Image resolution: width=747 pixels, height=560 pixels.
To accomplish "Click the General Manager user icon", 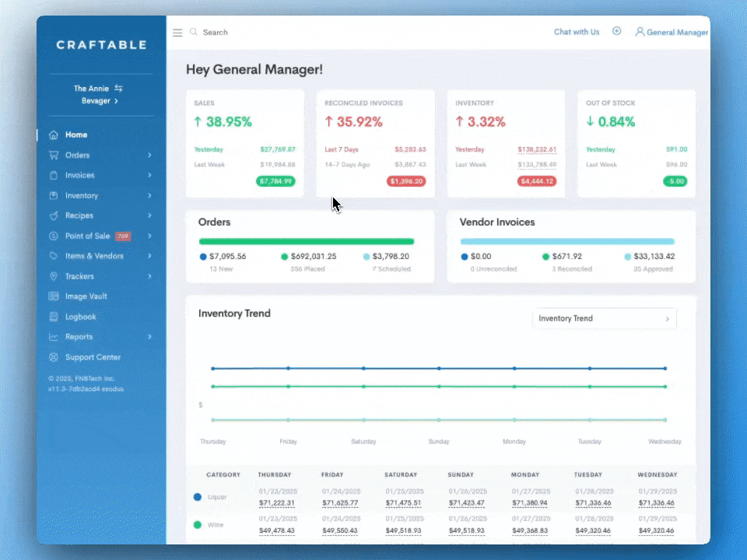I will click(x=640, y=33).
